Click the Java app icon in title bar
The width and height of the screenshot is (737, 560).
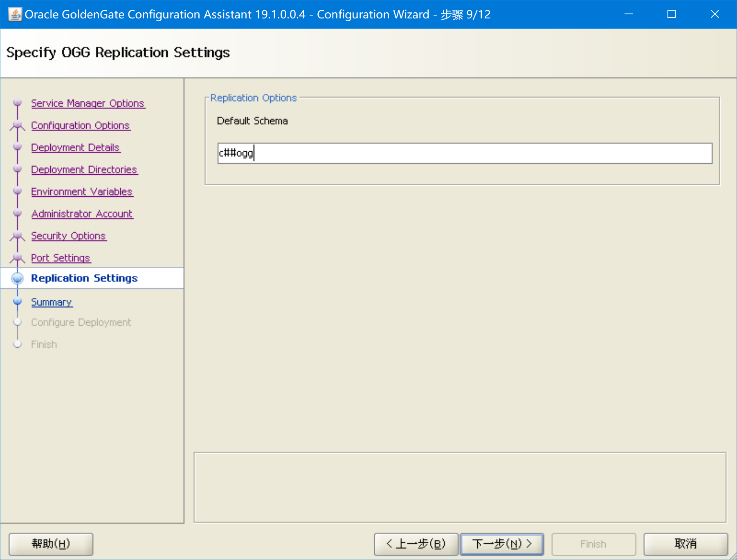point(15,14)
